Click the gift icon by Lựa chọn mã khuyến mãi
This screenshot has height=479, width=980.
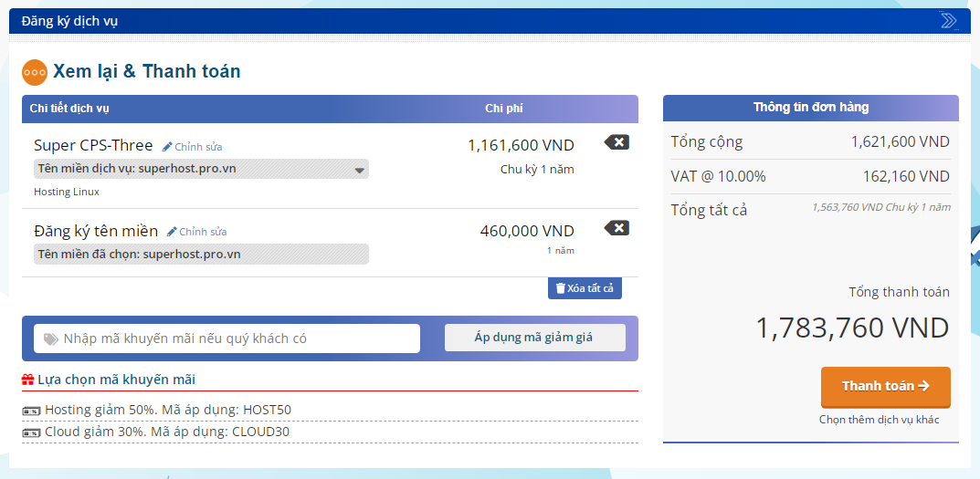click(x=28, y=380)
